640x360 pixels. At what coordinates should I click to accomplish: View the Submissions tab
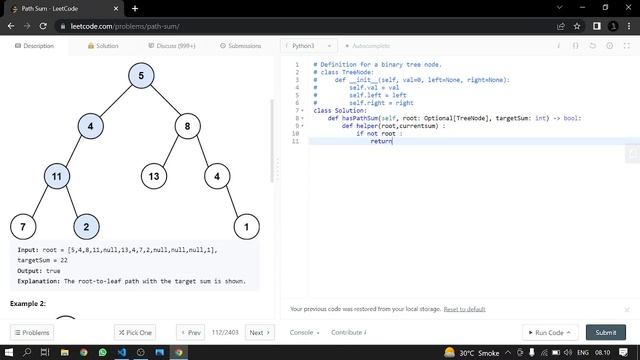point(240,46)
